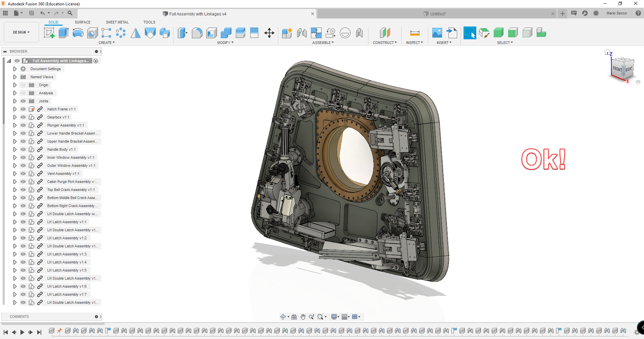
Task: Select the Create Sketch tool
Action: click(x=49, y=33)
